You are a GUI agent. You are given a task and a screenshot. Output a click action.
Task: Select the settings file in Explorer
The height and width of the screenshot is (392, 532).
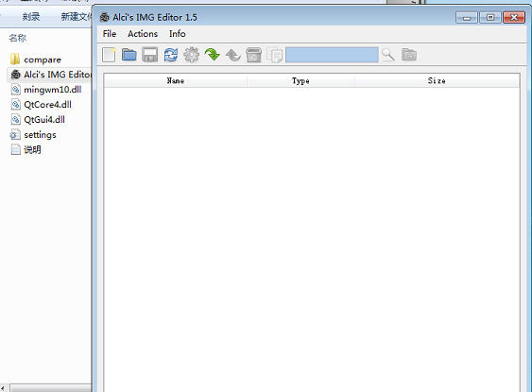[x=40, y=135]
